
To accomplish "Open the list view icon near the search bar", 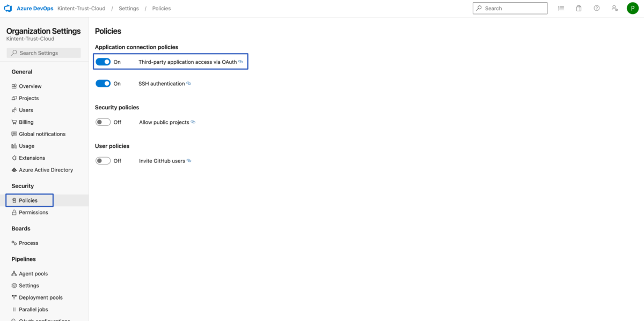I will click(561, 8).
